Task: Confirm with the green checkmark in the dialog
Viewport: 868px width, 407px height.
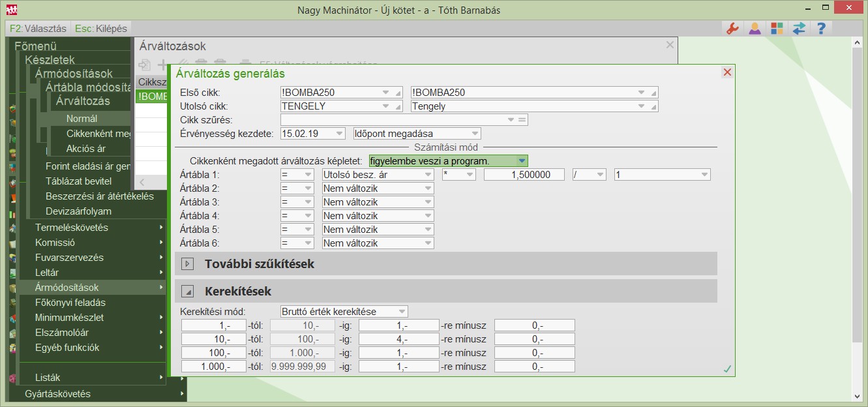Action: [x=728, y=369]
